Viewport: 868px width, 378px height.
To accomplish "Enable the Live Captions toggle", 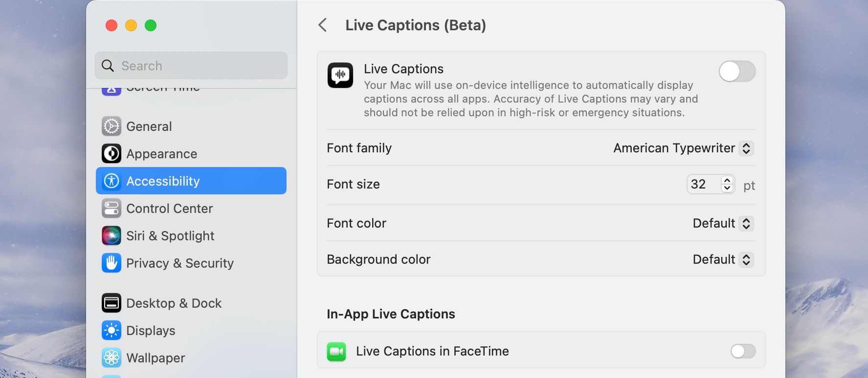I will 737,72.
